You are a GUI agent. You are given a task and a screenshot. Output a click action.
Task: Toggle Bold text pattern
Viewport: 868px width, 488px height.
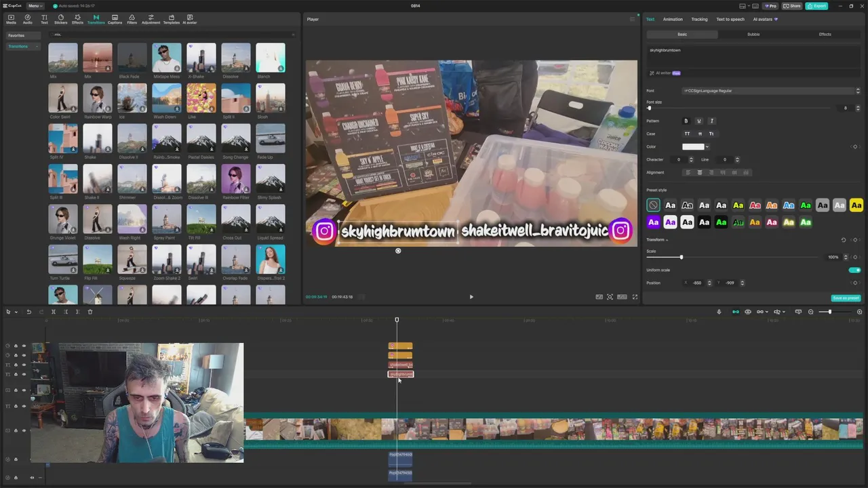tap(686, 121)
